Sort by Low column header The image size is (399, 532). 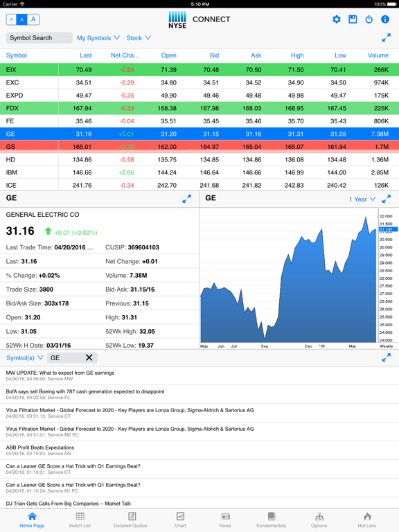(x=340, y=55)
